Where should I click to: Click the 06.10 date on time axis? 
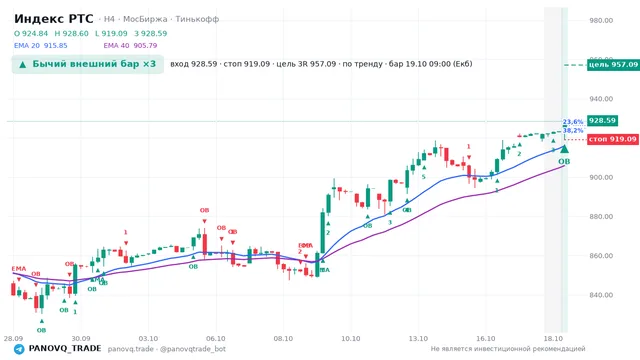pos(216,339)
